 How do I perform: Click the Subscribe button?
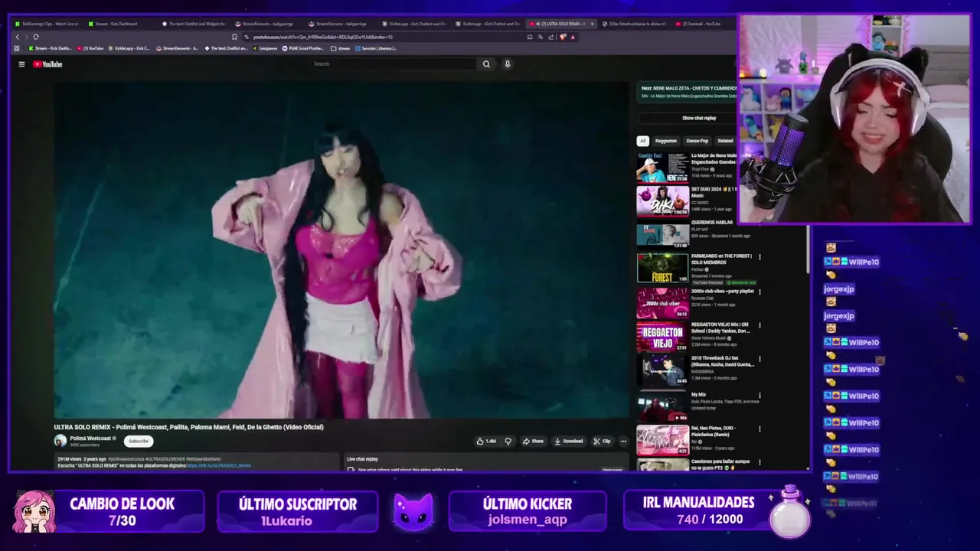click(139, 441)
